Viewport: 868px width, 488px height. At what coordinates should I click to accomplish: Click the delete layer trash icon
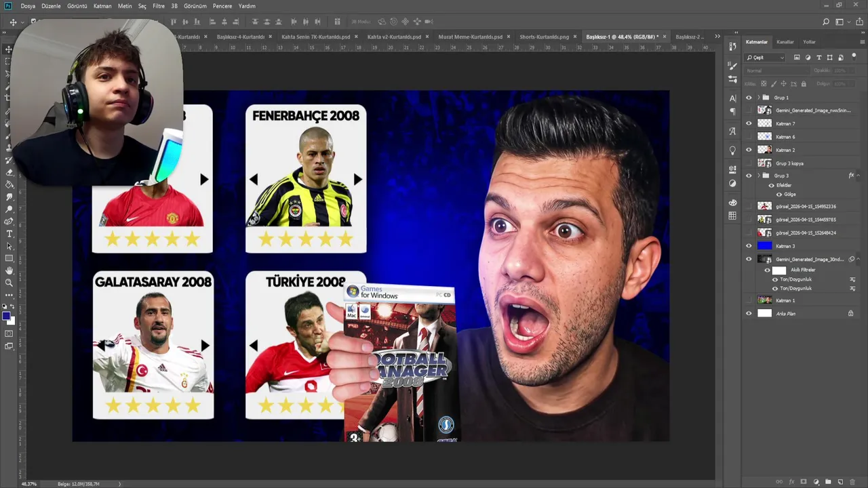[x=852, y=481]
